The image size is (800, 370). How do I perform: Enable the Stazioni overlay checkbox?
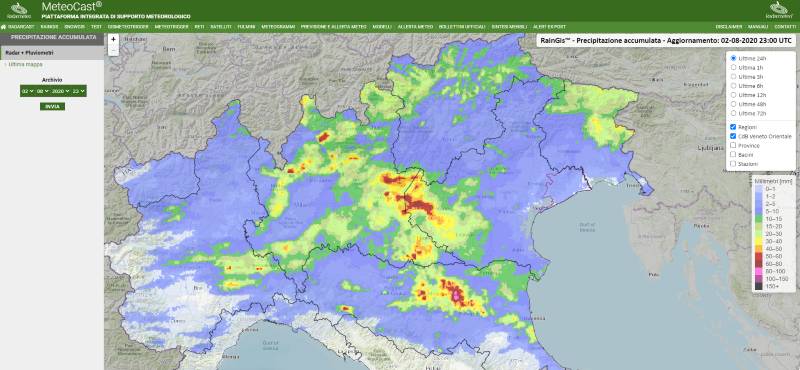point(733,164)
